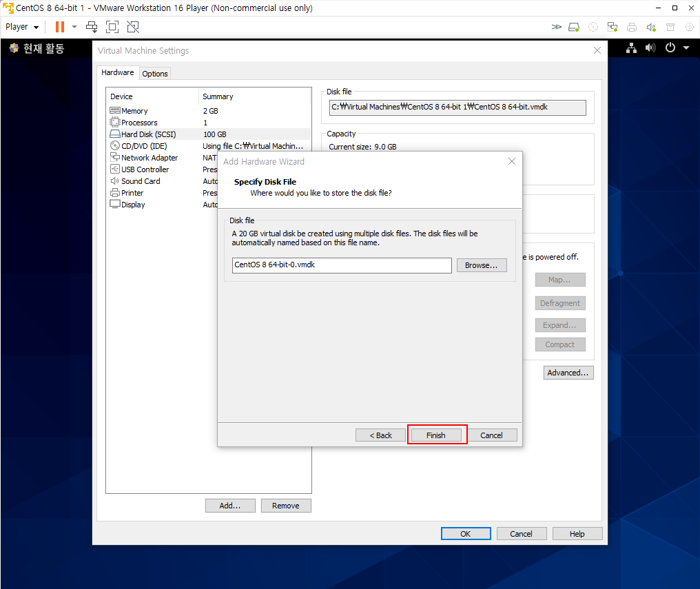Select the Memory device row
This screenshot has width=700, height=589.
[210, 111]
